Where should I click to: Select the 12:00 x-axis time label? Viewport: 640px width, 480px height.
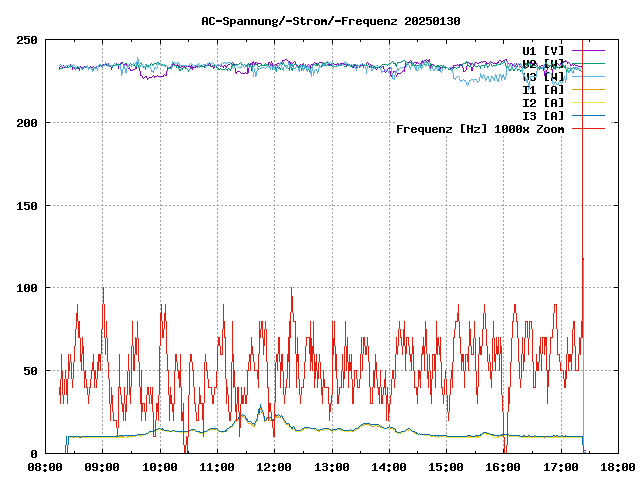point(275,467)
